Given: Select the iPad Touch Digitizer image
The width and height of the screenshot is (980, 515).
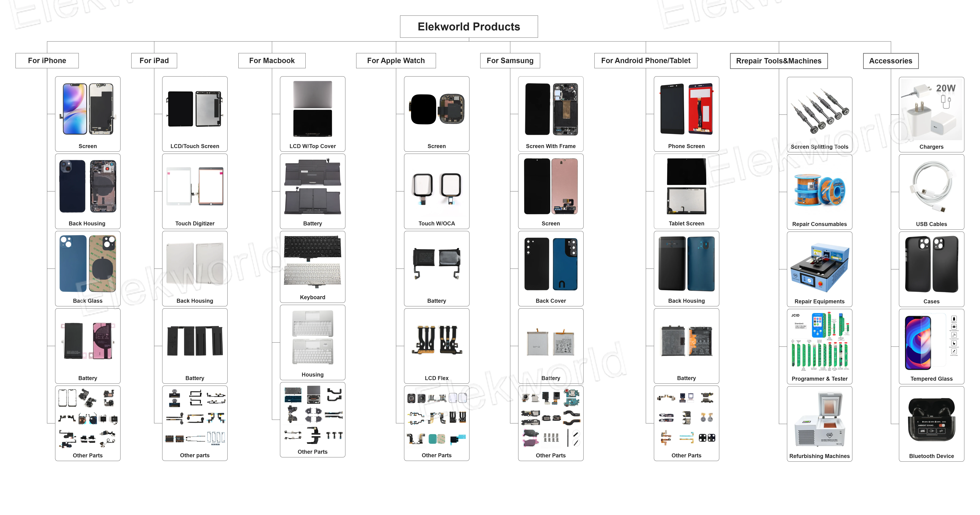Looking at the screenshot, I should [x=195, y=186].
